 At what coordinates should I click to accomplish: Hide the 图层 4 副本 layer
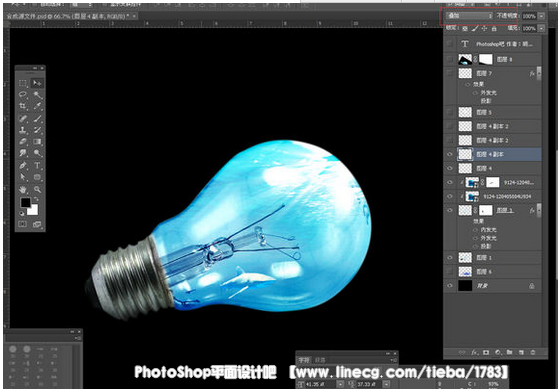450,154
